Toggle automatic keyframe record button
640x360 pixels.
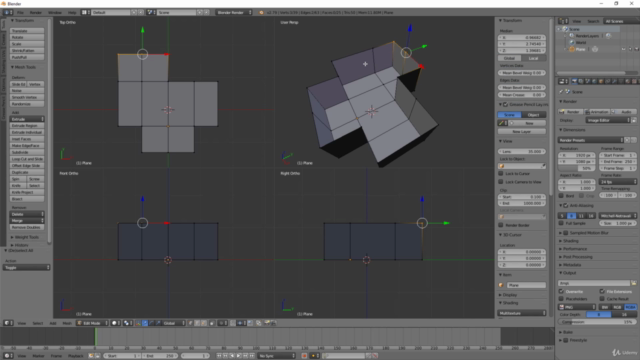(x=304, y=356)
